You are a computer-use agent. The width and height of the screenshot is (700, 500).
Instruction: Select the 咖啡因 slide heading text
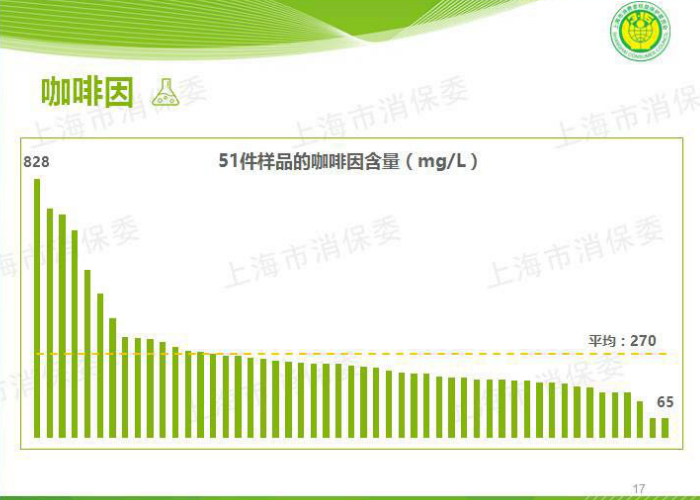click(86, 92)
